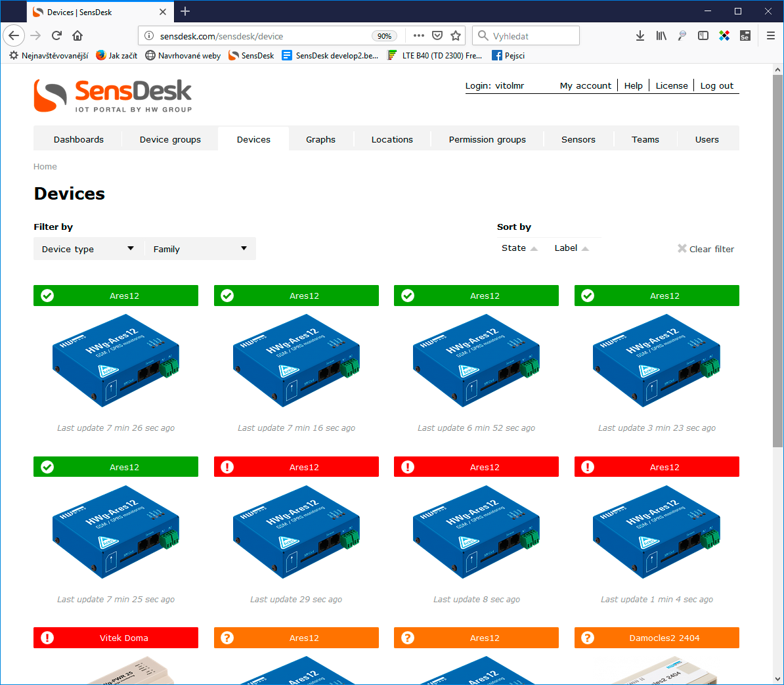Open the Library bookshelf icon
This screenshot has width=784, height=685.
click(661, 35)
